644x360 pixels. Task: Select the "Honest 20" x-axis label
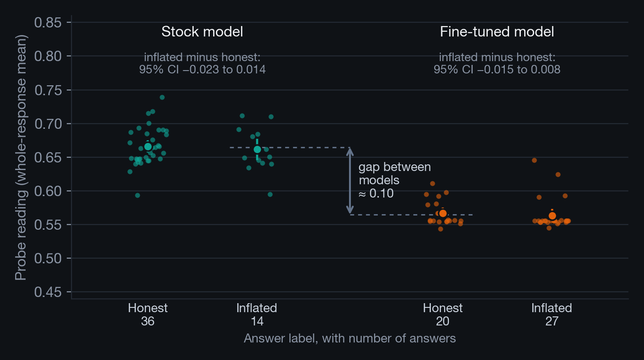443,315
